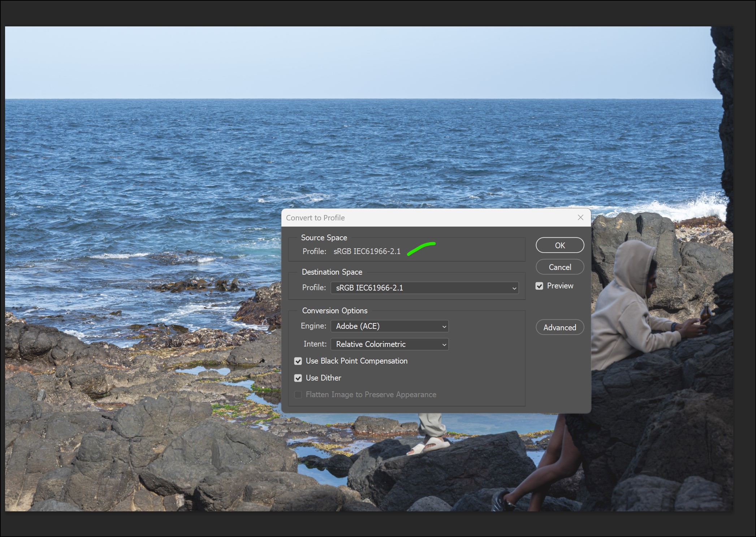The height and width of the screenshot is (537, 756).
Task: Uncheck the Use Dither option
Action: (x=298, y=378)
